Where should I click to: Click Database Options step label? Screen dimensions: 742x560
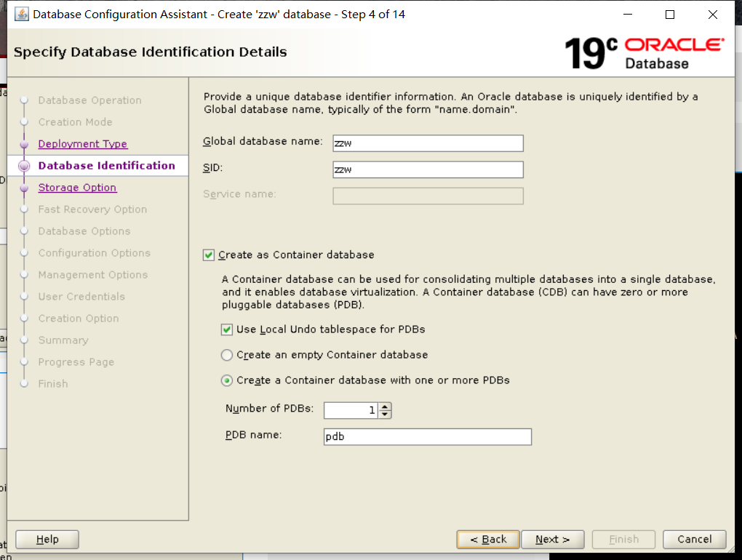(84, 231)
